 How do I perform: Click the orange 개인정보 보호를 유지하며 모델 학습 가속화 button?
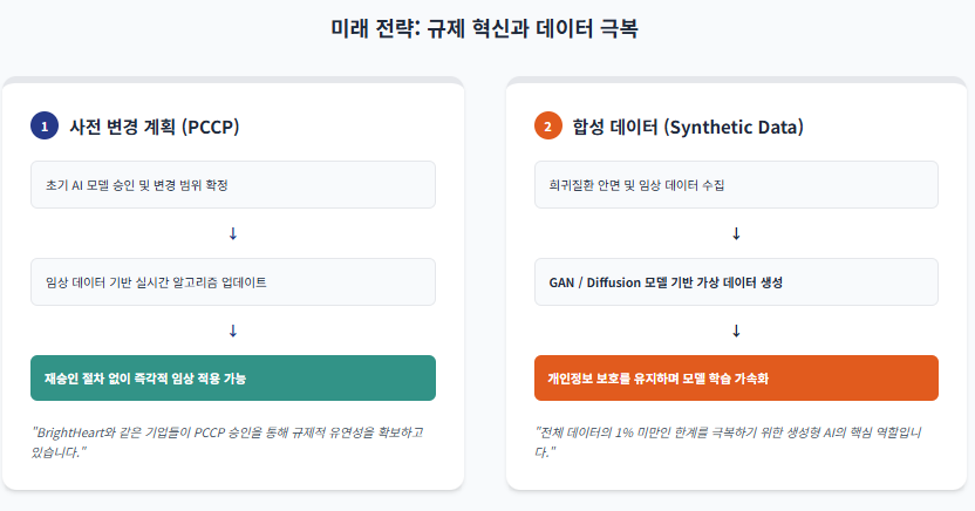click(x=736, y=378)
